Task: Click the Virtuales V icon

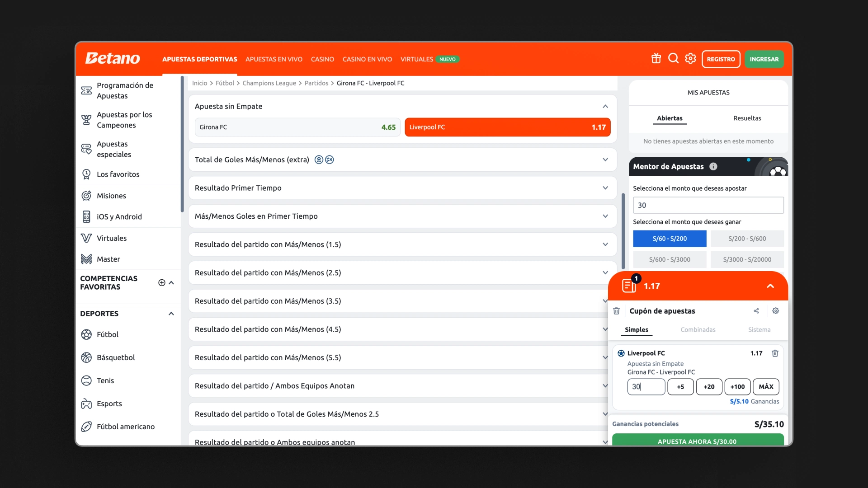Action: (x=86, y=238)
